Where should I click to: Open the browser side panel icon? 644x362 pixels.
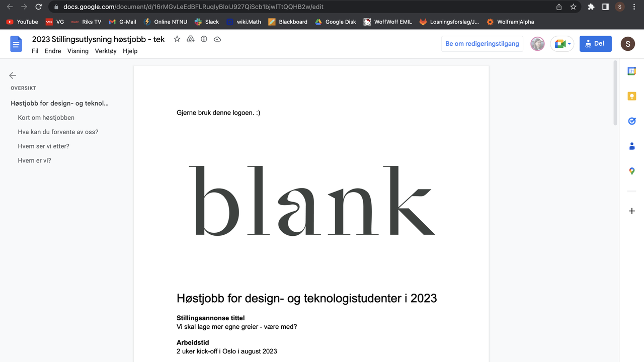pyautogui.click(x=605, y=7)
